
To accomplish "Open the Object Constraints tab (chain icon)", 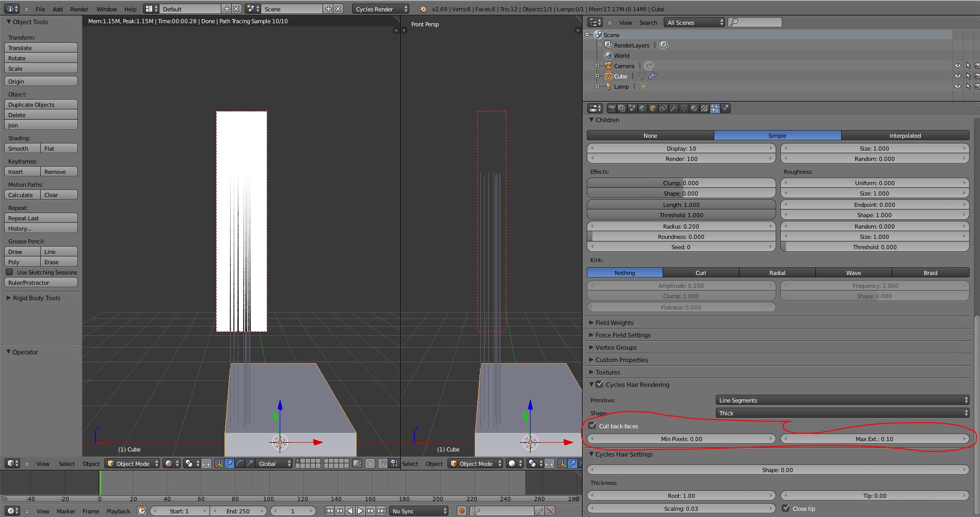I will (663, 108).
